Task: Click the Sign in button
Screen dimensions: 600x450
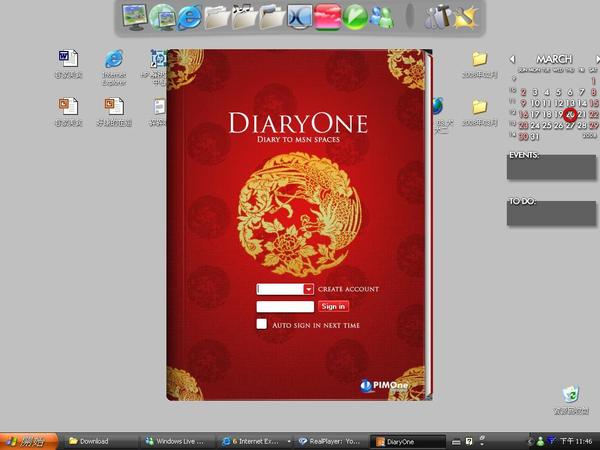Action: [x=333, y=306]
